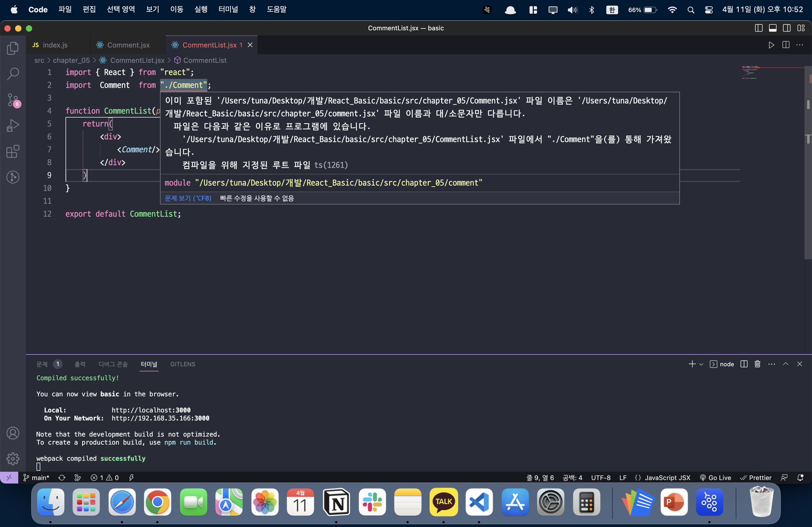Change file encoding UTF-8
812x527 pixels.
pyautogui.click(x=601, y=478)
